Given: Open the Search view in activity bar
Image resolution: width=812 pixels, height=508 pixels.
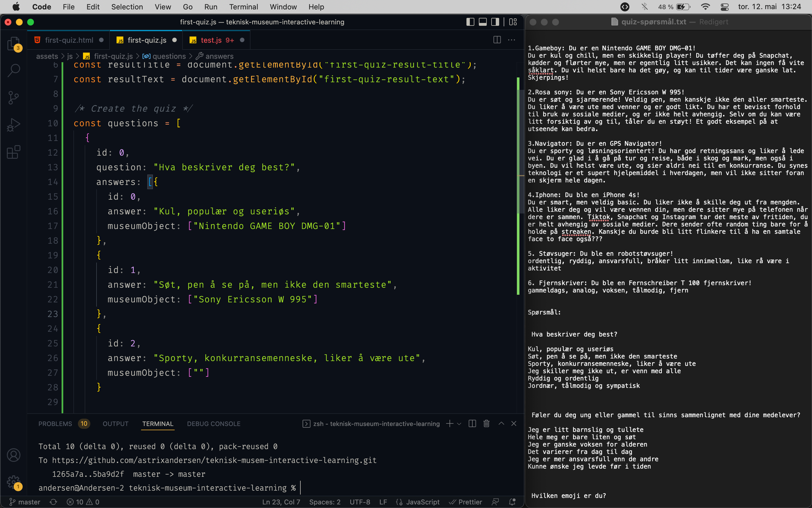Looking at the screenshot, I should point(14,70).
